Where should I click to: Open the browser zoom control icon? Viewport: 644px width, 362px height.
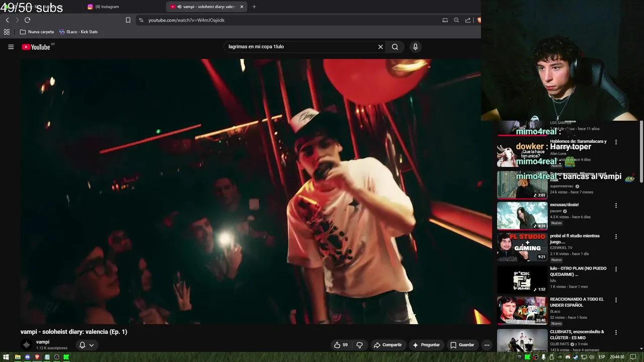pos(456,20)
